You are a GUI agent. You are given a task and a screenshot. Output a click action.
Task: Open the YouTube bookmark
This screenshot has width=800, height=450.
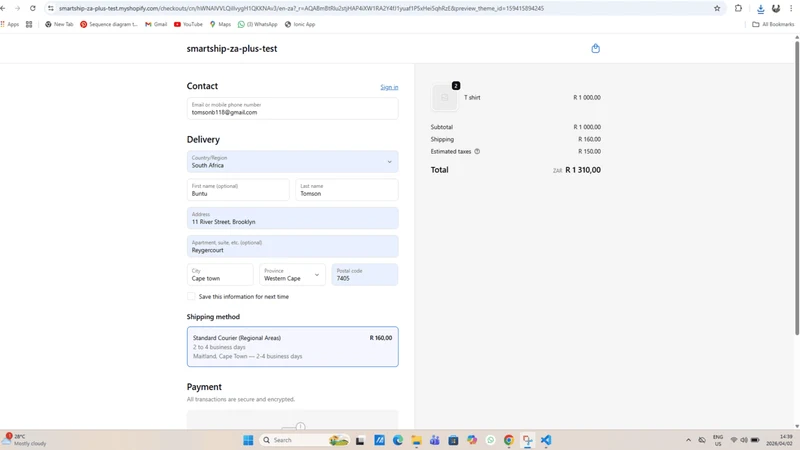[188, 24]
